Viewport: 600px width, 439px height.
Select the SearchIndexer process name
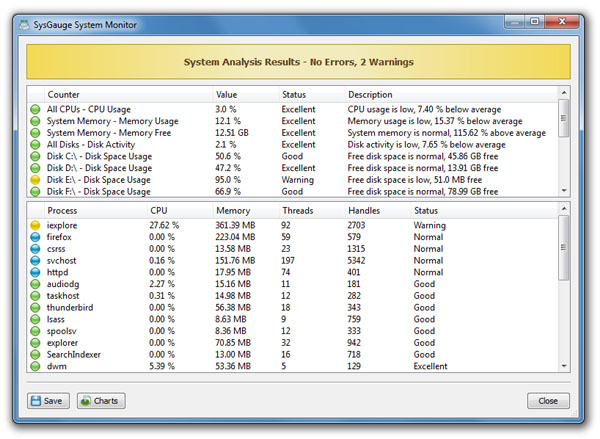73,355
